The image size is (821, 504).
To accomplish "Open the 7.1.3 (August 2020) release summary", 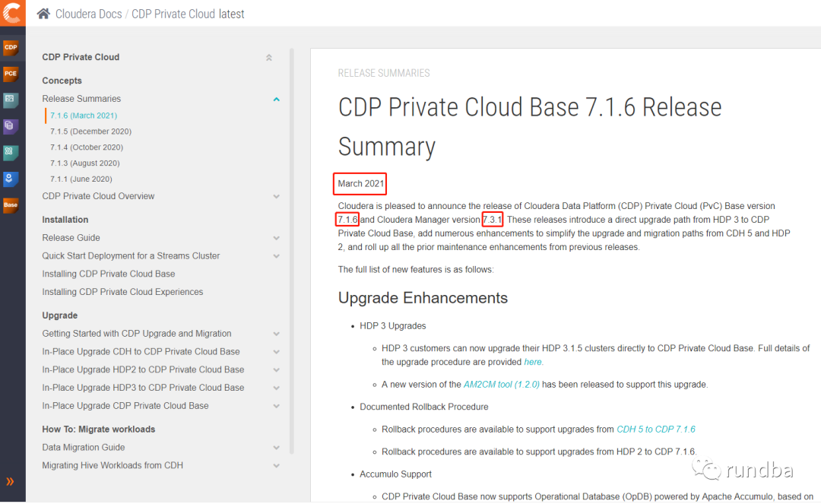I will coord(85,163).
